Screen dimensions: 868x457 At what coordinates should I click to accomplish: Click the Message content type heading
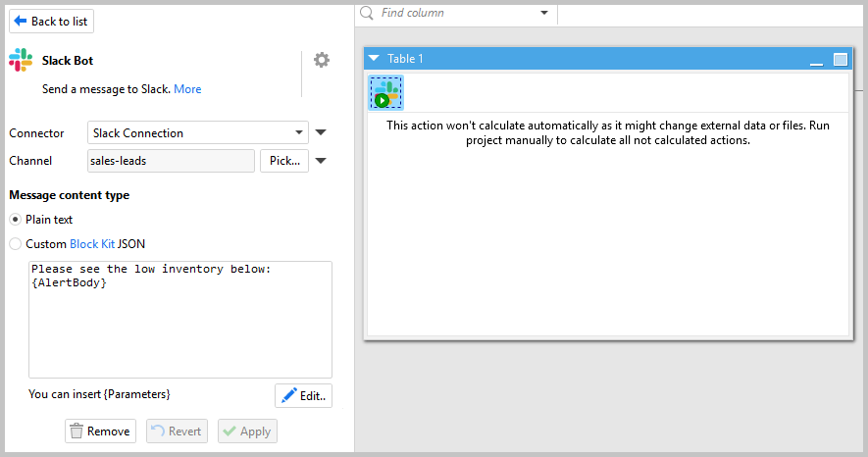70,195
